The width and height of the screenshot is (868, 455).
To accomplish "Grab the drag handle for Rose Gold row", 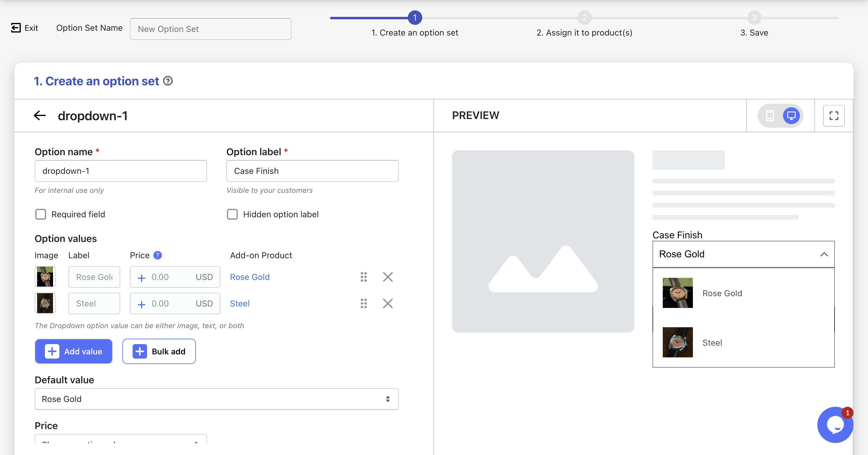I will point(363,277).
